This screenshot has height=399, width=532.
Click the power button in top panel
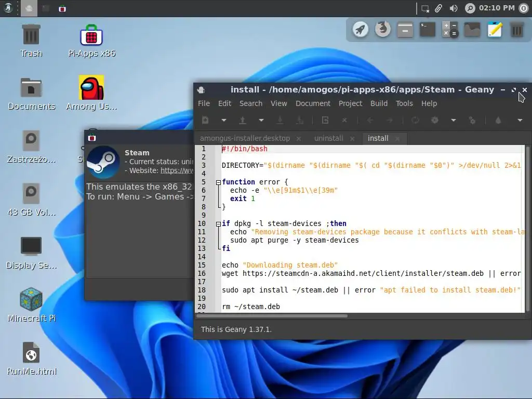524,8
